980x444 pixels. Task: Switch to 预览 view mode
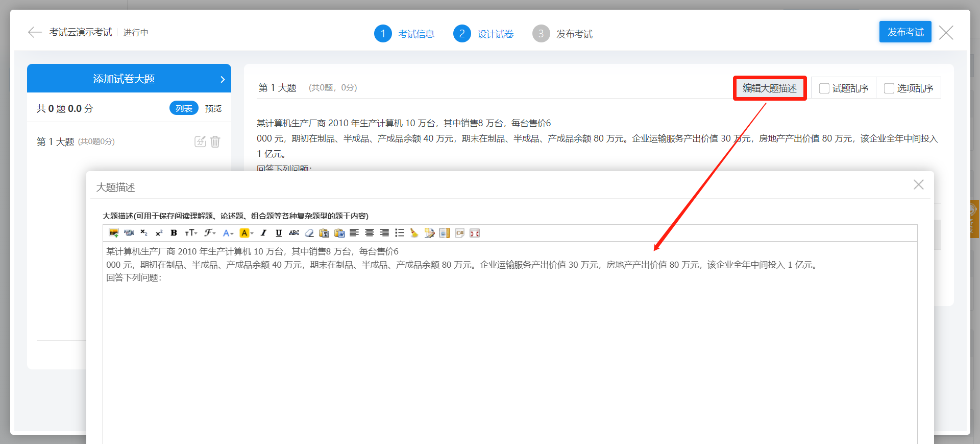click(213, 108)
